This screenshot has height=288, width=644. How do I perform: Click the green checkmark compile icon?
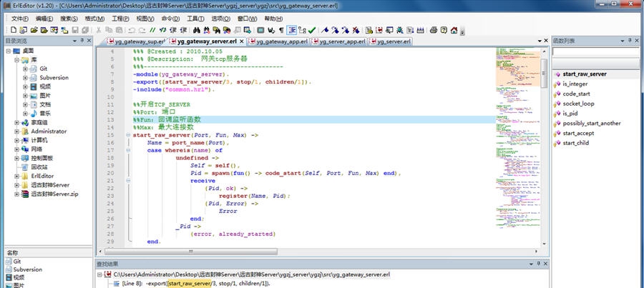pyautogui.click(x=311, y=30)
